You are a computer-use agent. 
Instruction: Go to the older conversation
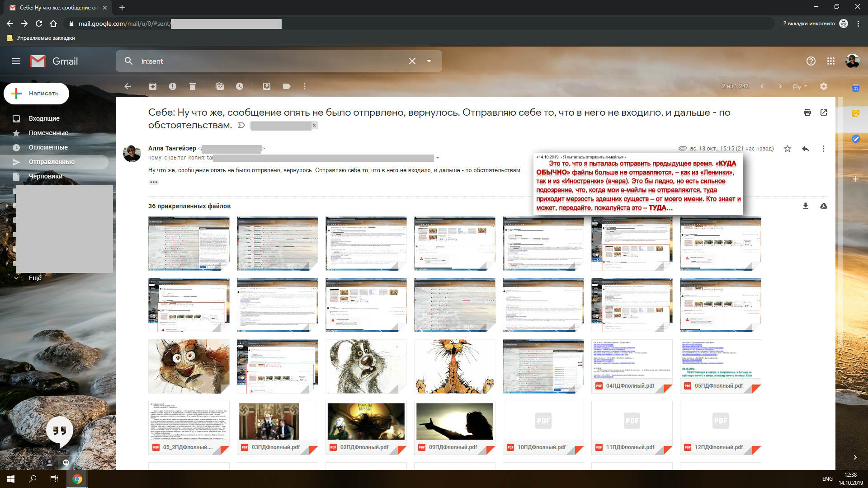click(780, 86)
